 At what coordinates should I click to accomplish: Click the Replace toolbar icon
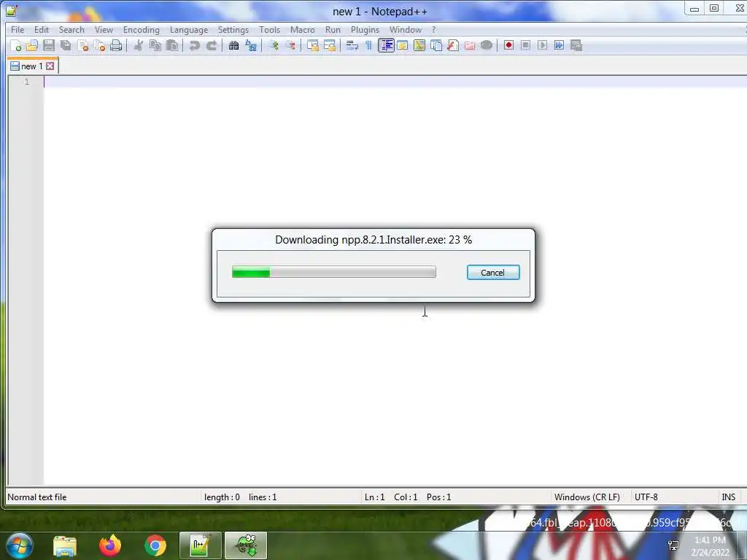[251, 46]
